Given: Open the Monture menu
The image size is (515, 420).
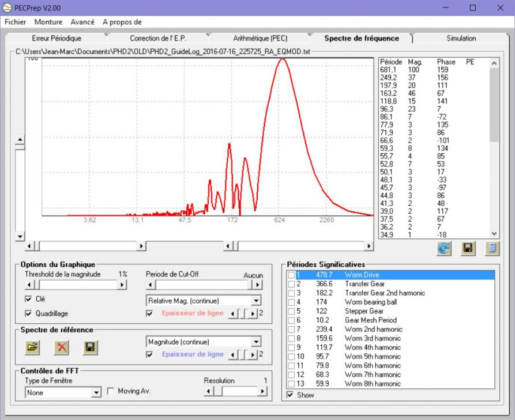Looking at the screenshot, I should [48, 22].
